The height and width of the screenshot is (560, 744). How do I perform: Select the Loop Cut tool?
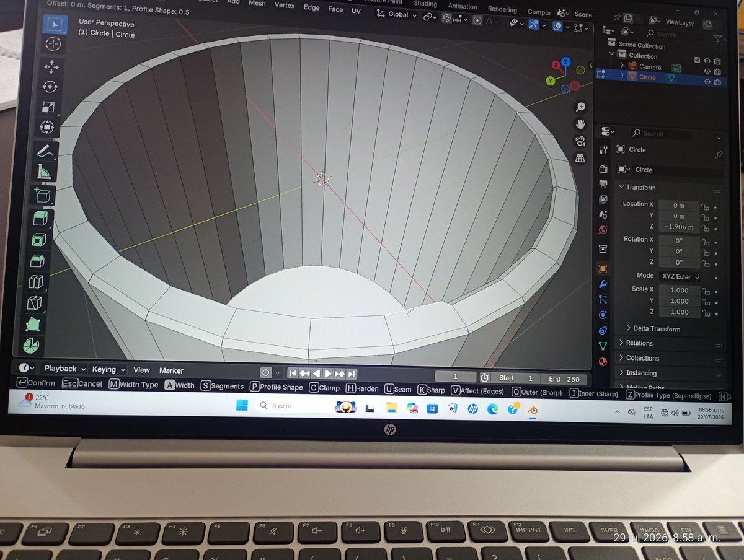click(36, 282)
